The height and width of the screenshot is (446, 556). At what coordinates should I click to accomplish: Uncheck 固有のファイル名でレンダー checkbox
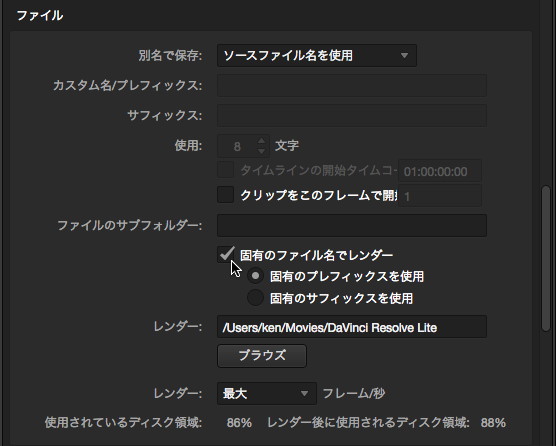pyautogui.click(x=226, y=255)
